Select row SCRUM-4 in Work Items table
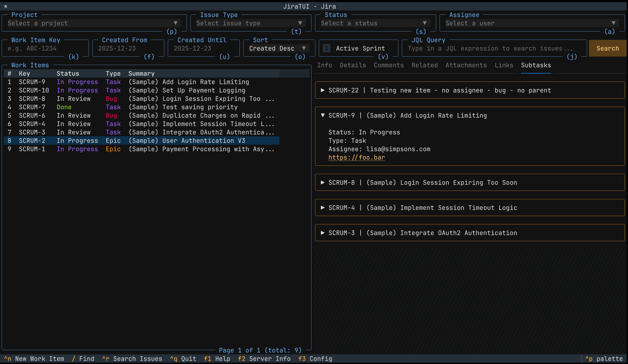628x364 pixels. pos(142,124)
